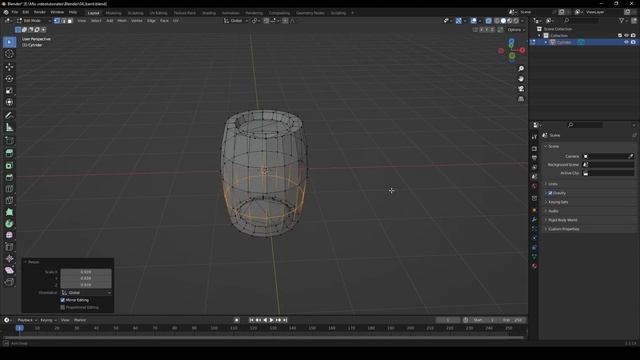The image size is (640, 360).
Task: Open Orientation Global dropdown in Resize panel
Action: [x=86, y=293]
